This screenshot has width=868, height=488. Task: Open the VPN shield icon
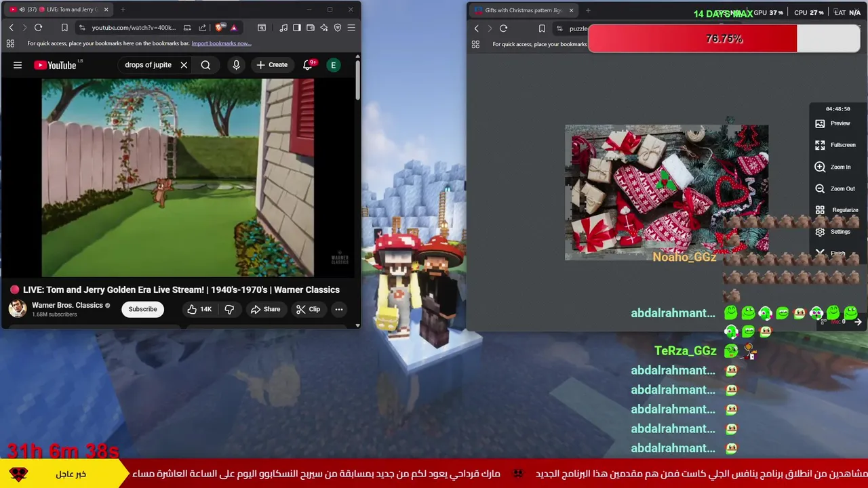[338, 28]
